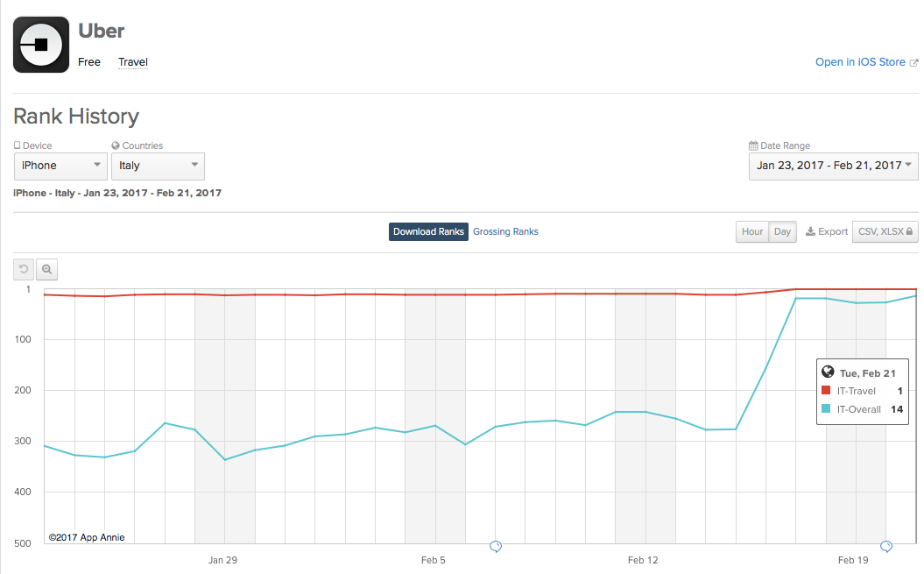Click the event marker near Feb 5
Viewport: 924px width, 574px height.
496,546
